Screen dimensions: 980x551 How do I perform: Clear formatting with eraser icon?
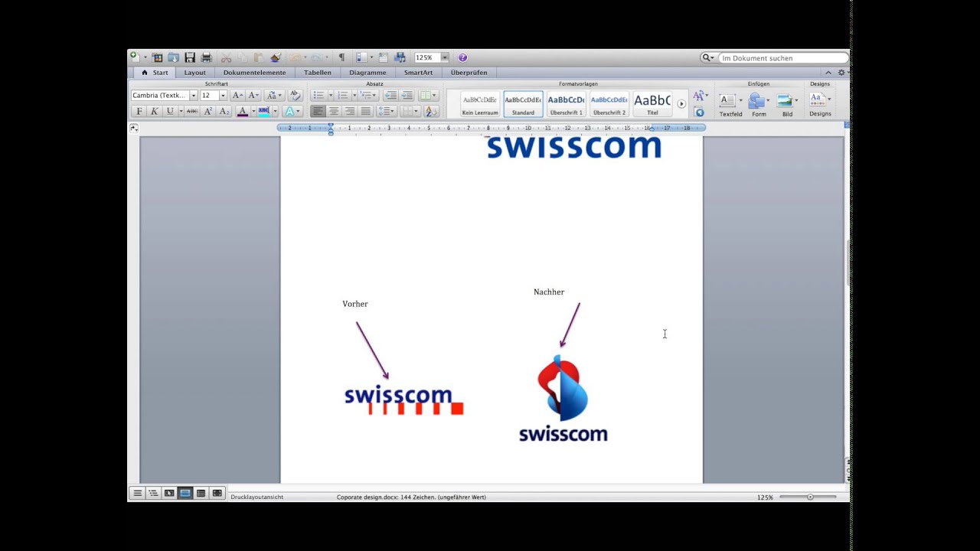pyautogui.click(x=296, y=95)
